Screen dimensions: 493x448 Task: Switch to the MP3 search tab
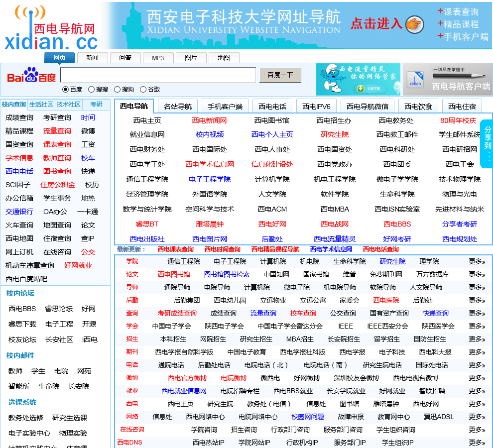[x=158, y=58]
